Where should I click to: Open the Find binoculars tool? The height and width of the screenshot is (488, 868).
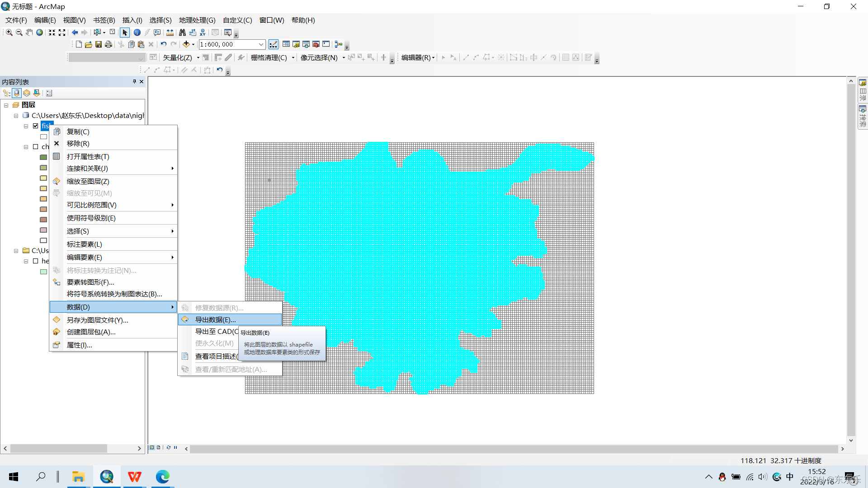point(182,33)
